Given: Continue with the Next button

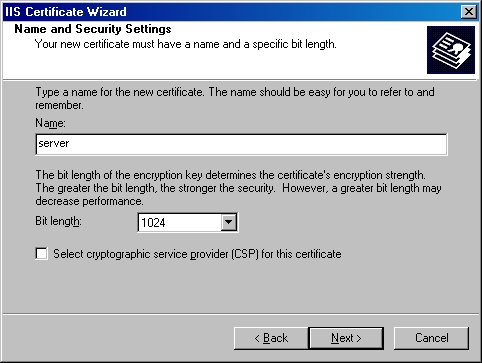Looking at the screenshot, I should coord(346,338).
